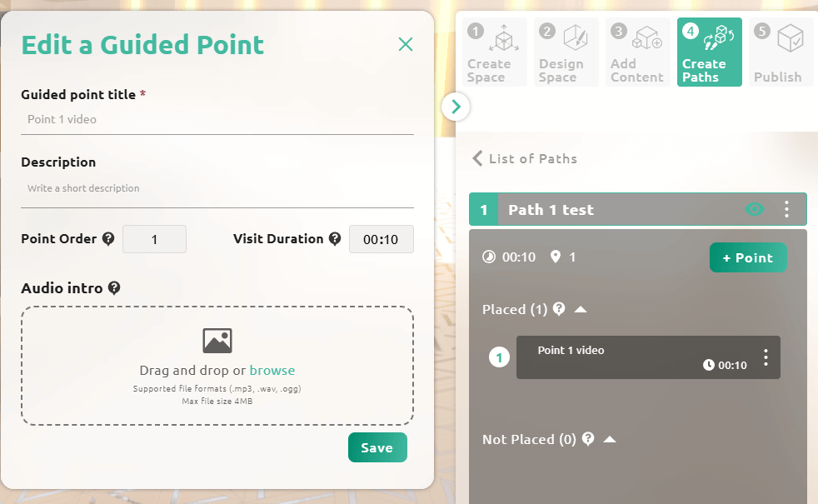Add a new point with + Point
818x504 pixels.
pos(747,257)
